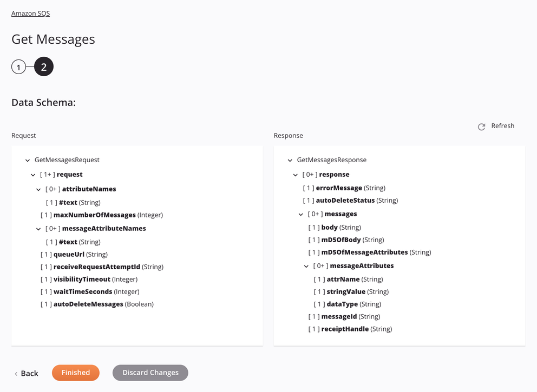Click the back chevron arrow icon

(16, 374)
